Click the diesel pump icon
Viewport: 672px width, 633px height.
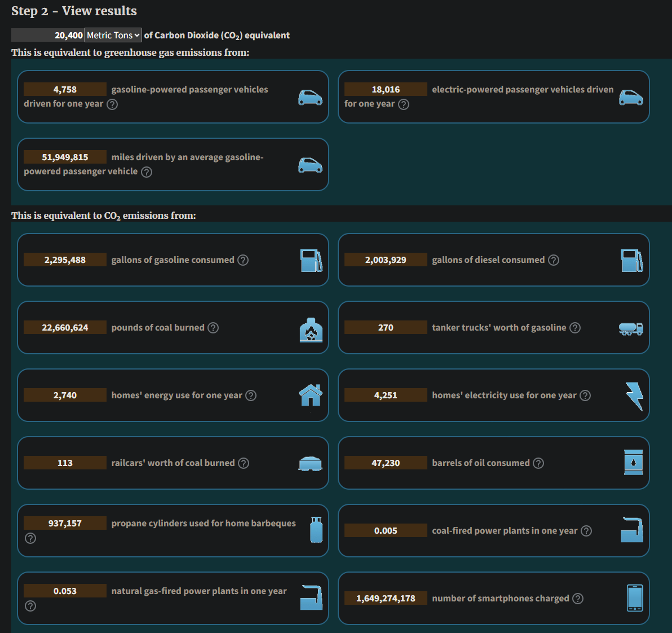(632, 260)
